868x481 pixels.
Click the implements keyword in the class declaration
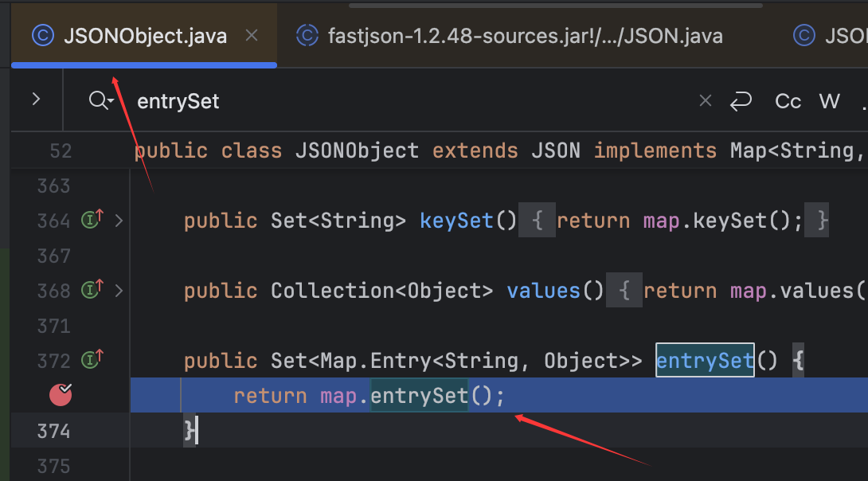click(655, 151)
